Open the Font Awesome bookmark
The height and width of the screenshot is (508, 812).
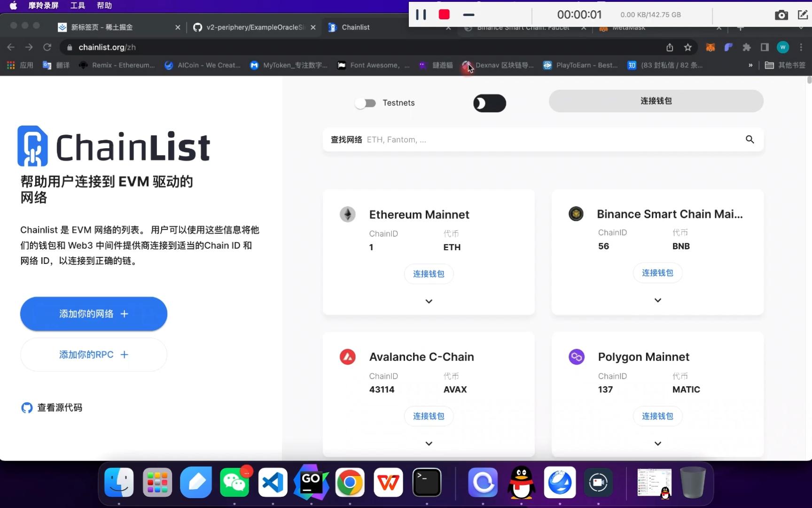pyautogui.click(x=373, y=65)
